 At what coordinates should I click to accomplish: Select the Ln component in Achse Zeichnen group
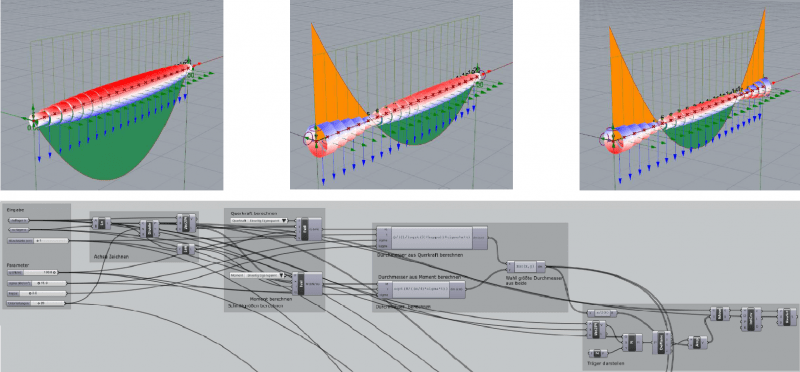tap(102, 223)
